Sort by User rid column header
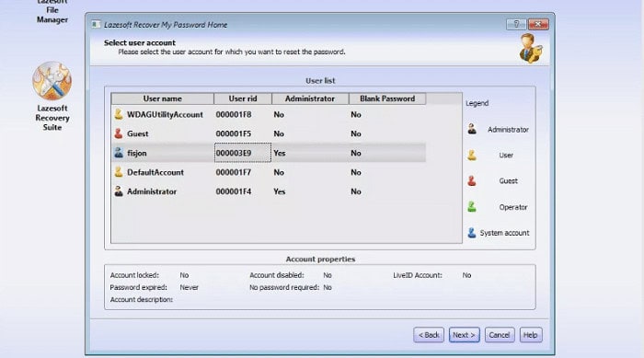The height and width of the screenshot is (358, 644). 243,98
